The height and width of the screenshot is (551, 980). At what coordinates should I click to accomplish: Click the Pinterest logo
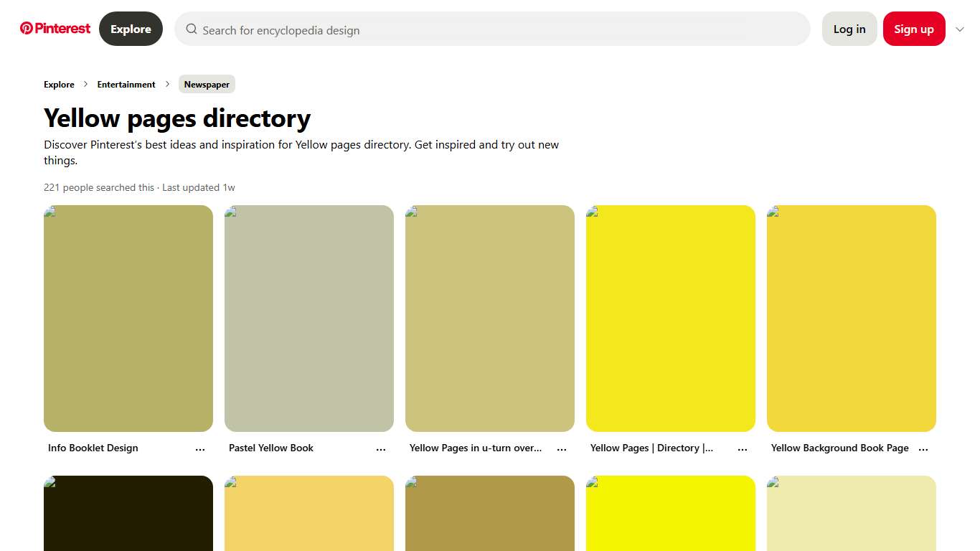(x=55, y=28)
